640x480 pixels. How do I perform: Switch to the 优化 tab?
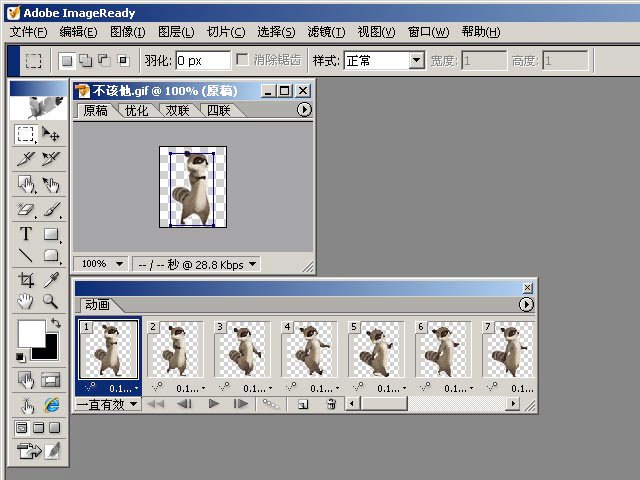coord(137,111)
